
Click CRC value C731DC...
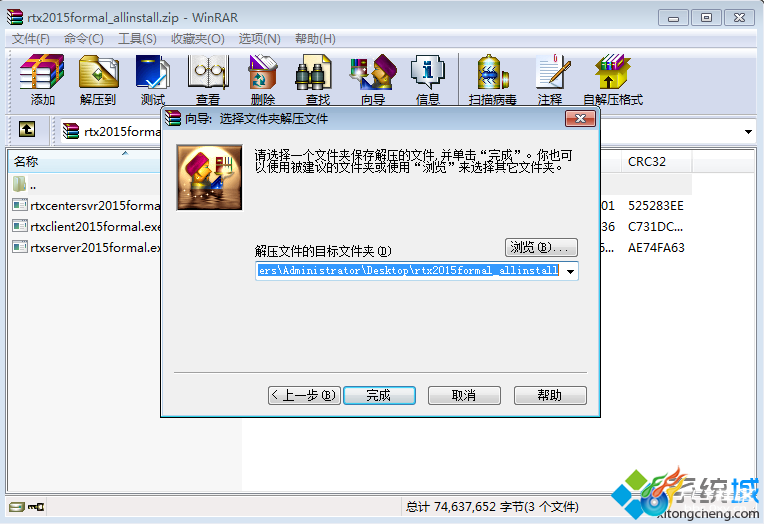point(655,227)
